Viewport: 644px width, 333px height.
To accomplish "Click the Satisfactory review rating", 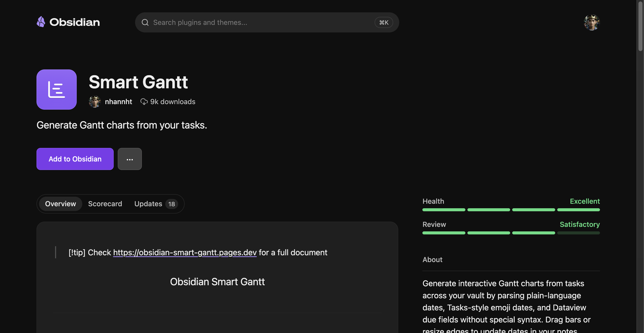I will click(x=580, y=224).
